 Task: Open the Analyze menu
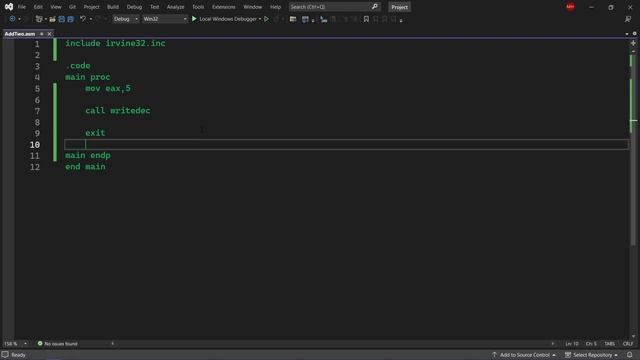pos(175,7)
